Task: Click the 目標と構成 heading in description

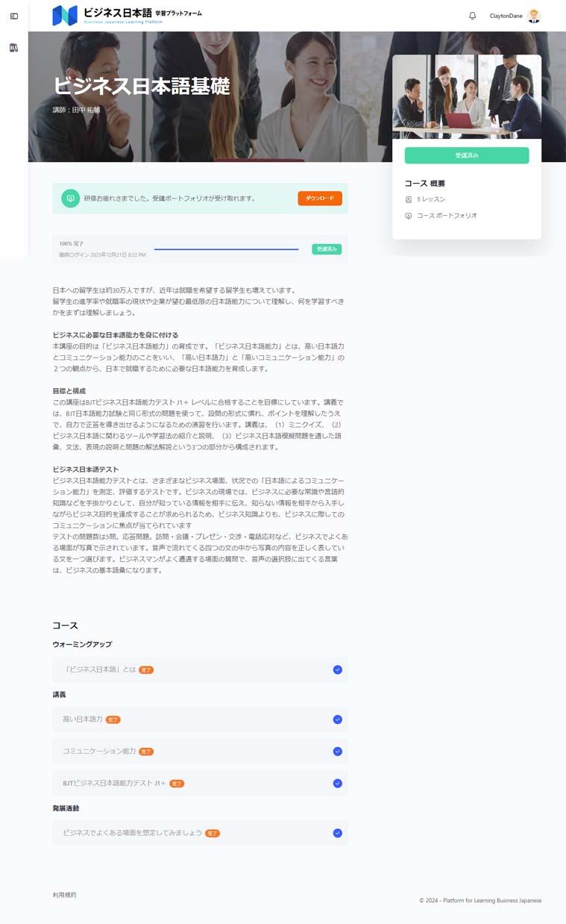Action: [x=69, y=391]
